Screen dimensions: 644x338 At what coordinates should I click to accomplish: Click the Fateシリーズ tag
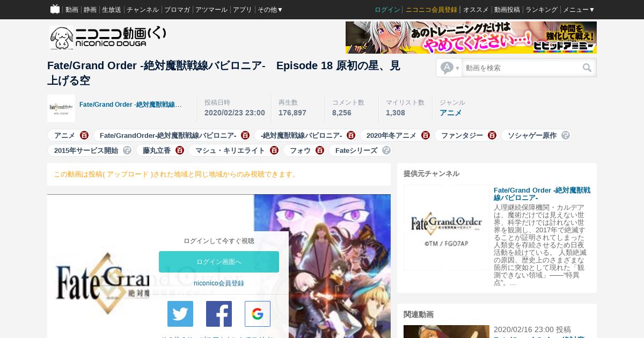pyautogui.click(x=356, y=150)
